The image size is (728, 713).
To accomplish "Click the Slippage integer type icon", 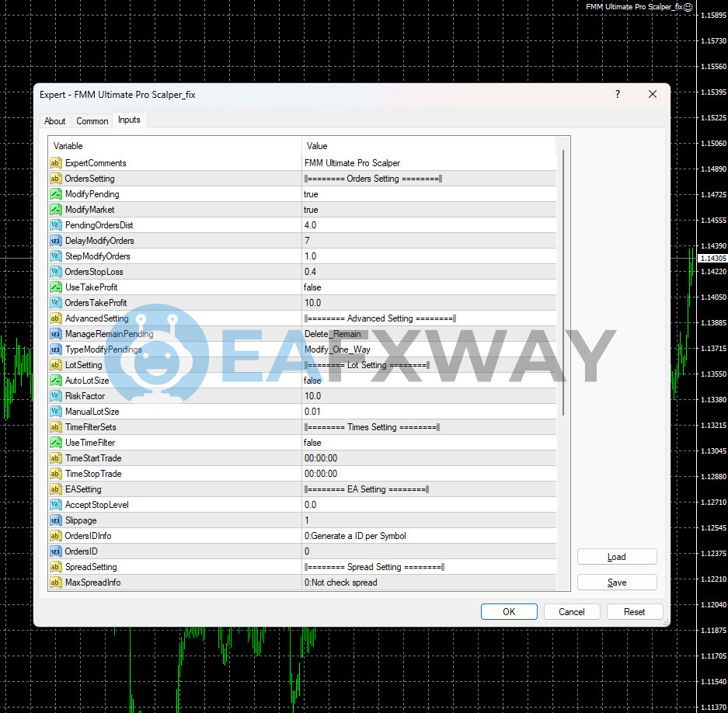I will coord(55,520).
